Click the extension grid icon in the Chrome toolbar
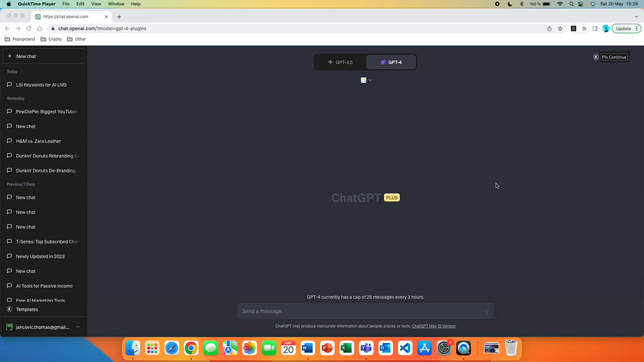 pyautogui.click(x=574, y=28)
